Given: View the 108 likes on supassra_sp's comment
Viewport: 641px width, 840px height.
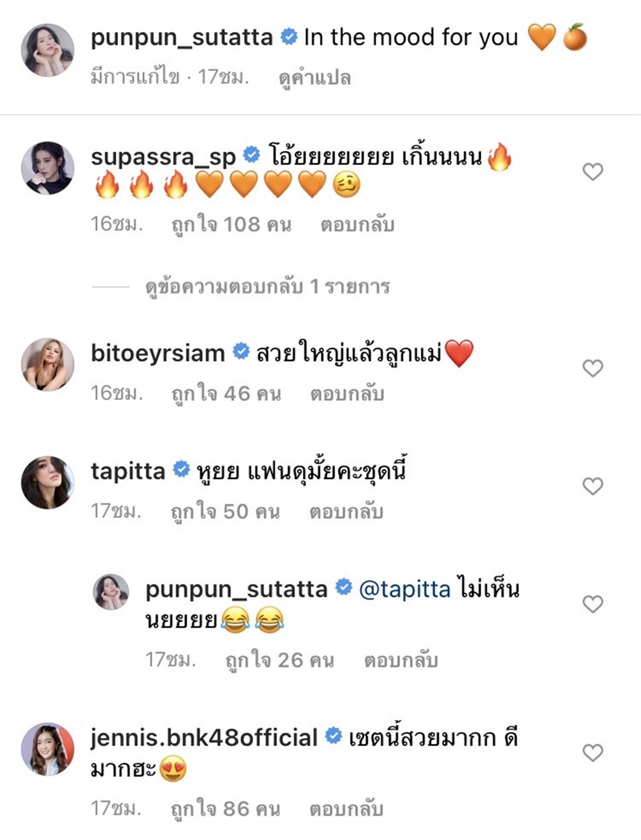Looking at the screenshot, I should click(x=231, y=224).
